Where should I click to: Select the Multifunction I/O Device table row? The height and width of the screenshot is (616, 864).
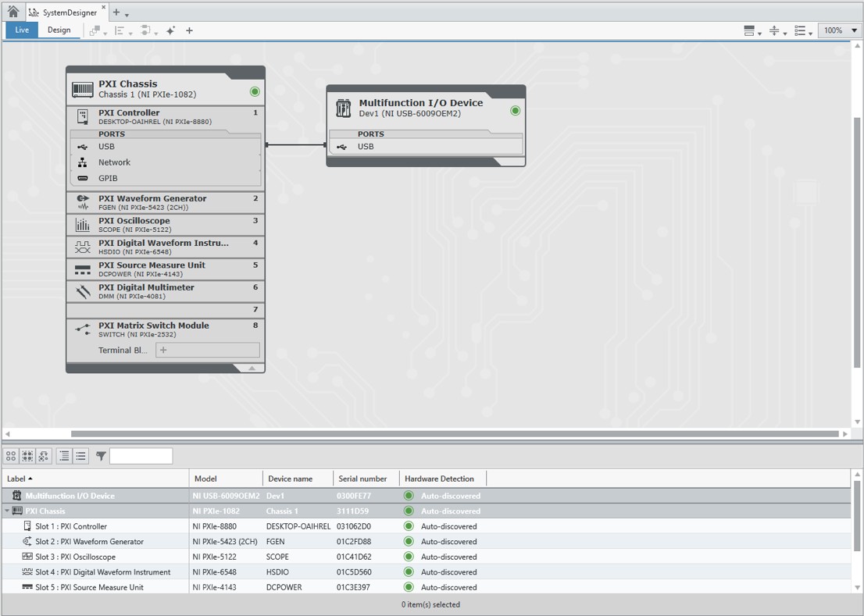(427, 496)
